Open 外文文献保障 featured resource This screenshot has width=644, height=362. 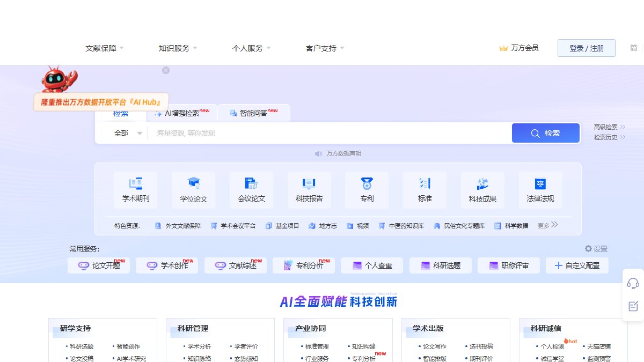tap(178, 226)
